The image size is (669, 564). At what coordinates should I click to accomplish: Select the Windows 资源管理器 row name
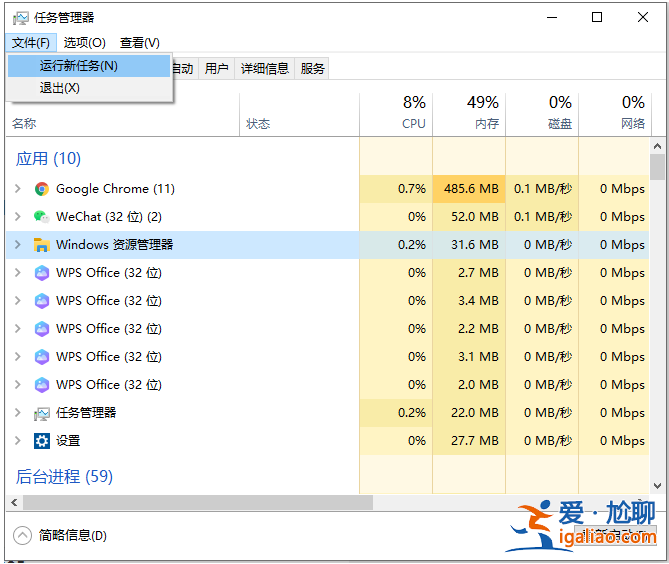tap(114, 245)
